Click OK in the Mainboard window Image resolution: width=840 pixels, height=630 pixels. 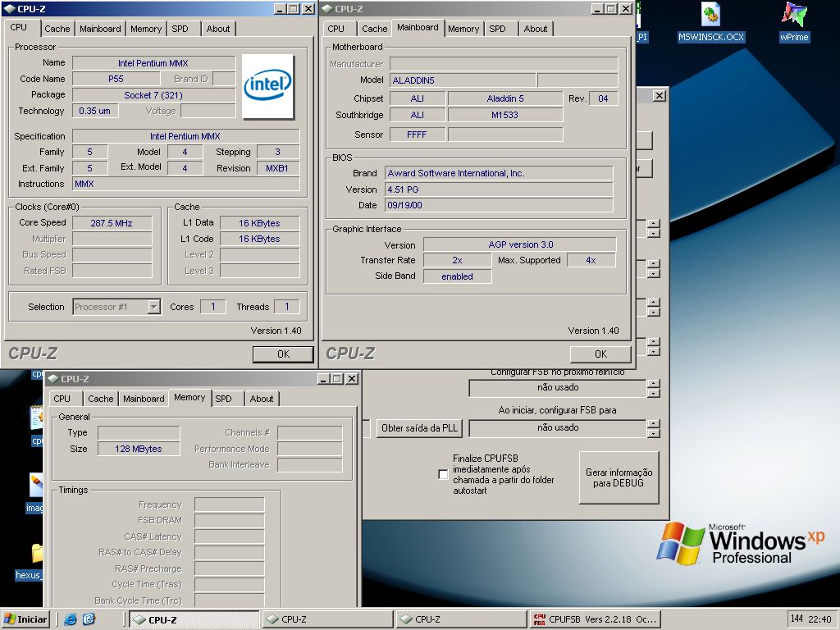pyautogui.click(x=600, y=354)
